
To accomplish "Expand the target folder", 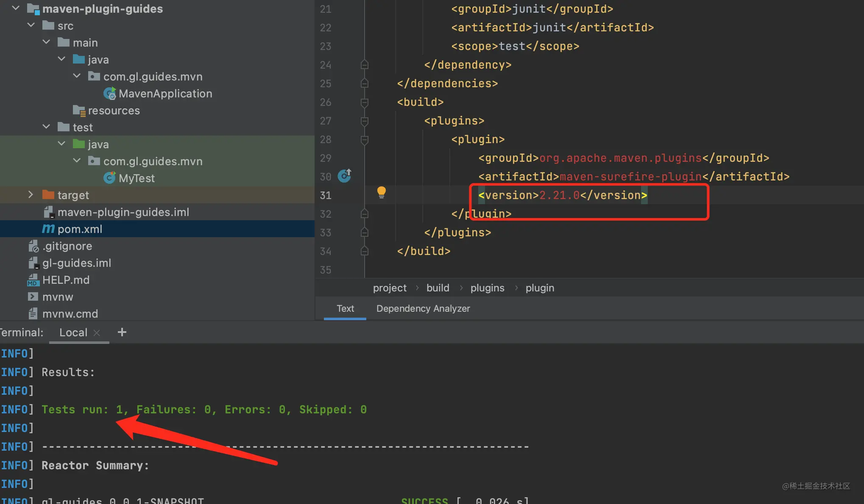I will click(x=31, y=194).
